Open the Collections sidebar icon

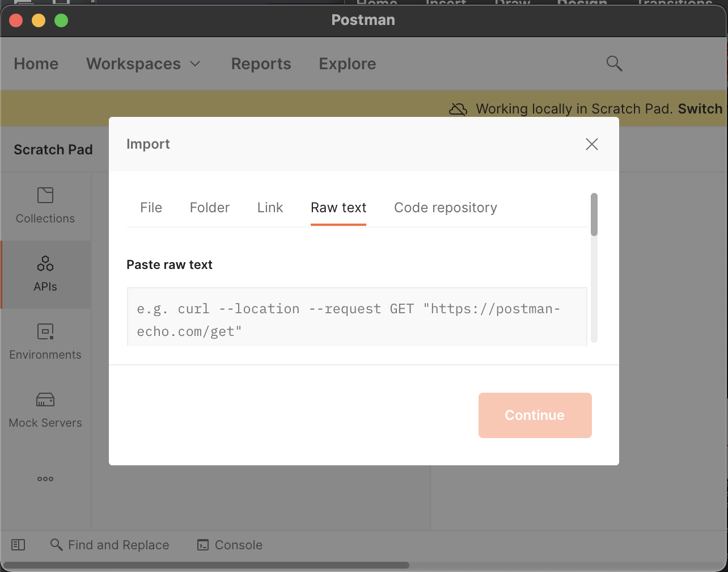pyautogui.click(x=45, y=206)
